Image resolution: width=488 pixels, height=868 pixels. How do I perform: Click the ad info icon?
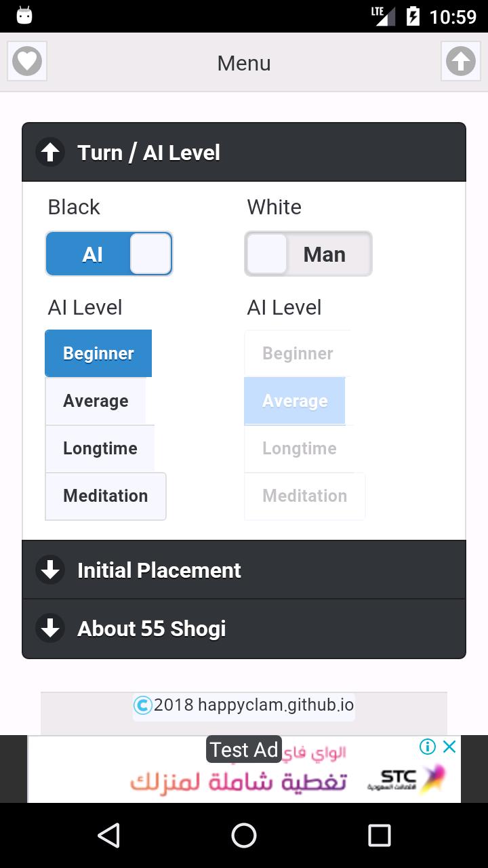[x=428, y=747]
